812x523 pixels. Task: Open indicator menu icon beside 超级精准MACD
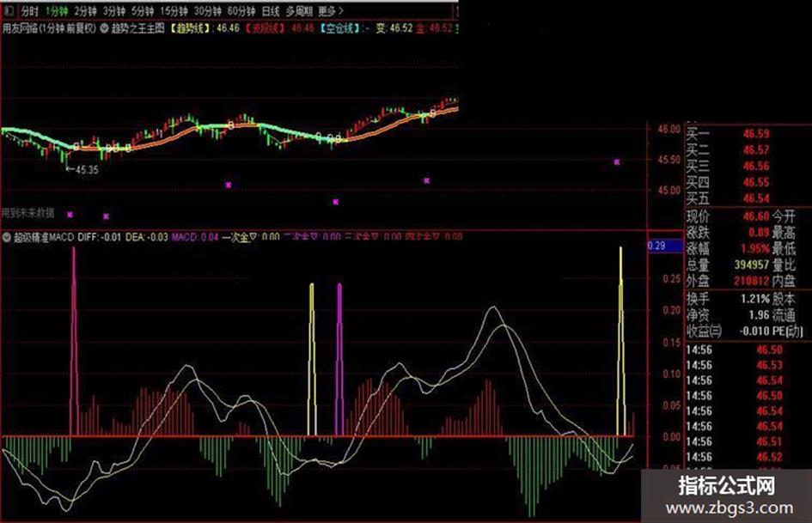7,238
